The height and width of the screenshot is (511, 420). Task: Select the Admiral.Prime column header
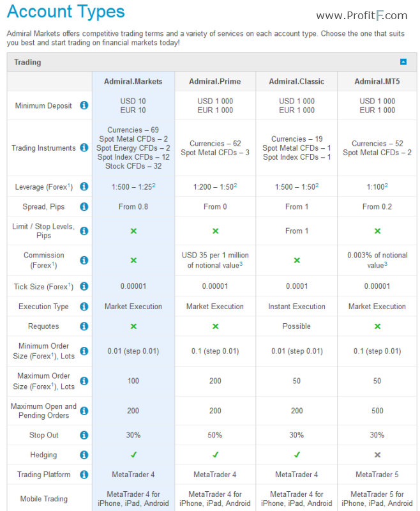pos(215,82)
